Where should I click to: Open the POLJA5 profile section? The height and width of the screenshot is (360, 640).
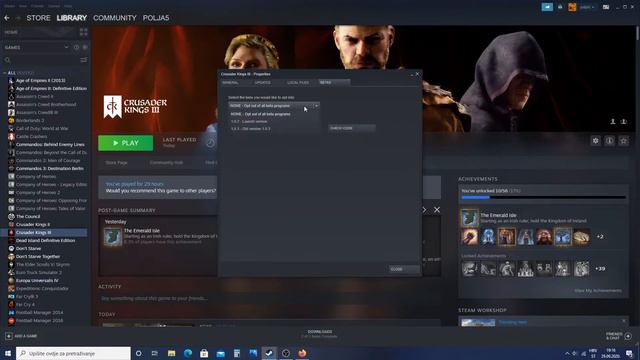156,18
